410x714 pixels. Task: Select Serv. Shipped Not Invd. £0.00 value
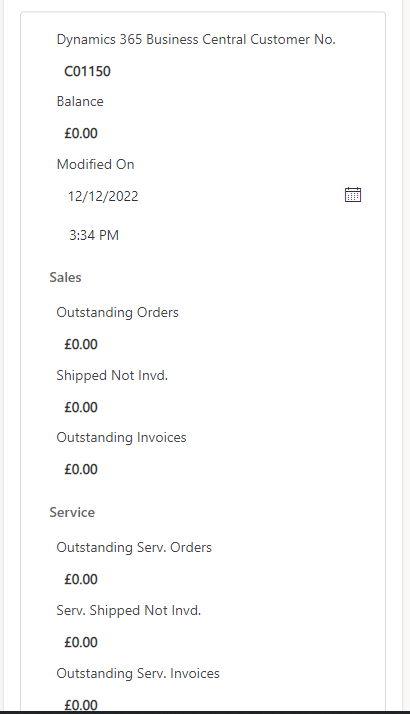click(81, 643)
